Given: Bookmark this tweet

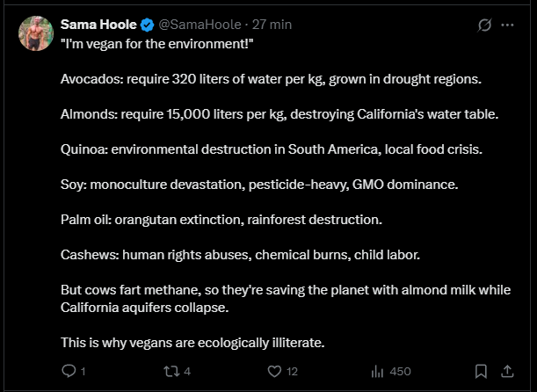Looking at the screenshot, I should coord(481,372).
